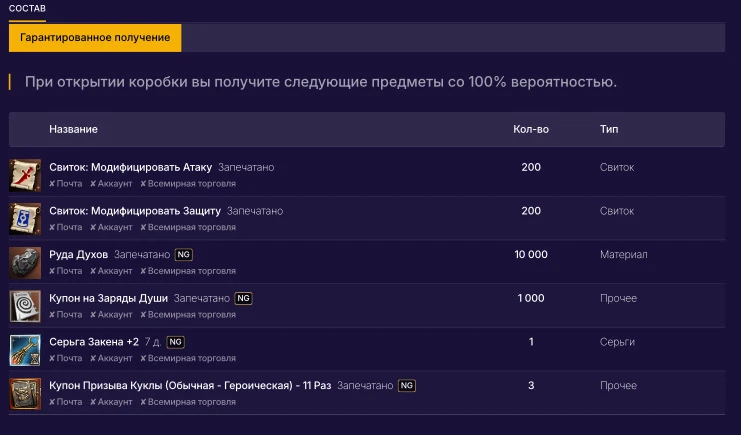Click Запечатано label next to Модифицировать Атаку

pos(246,167)
